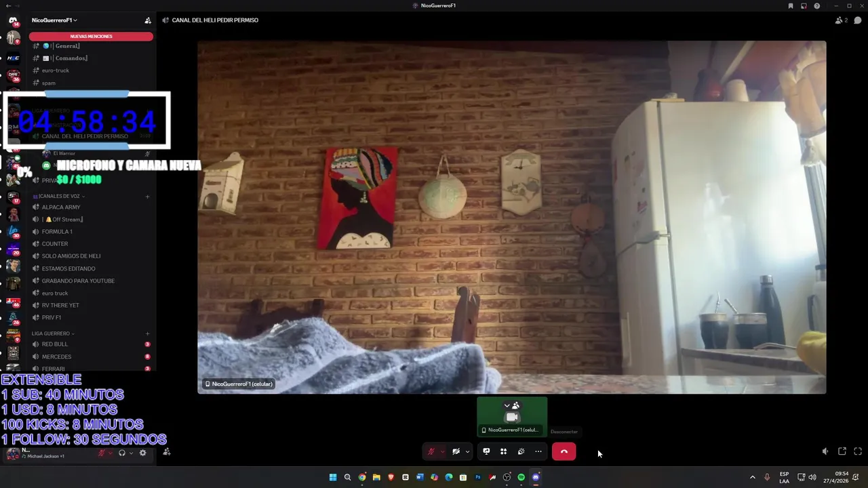The image size is (868, 488).
Task: Open euro-truck text channel
Action: 91,70
